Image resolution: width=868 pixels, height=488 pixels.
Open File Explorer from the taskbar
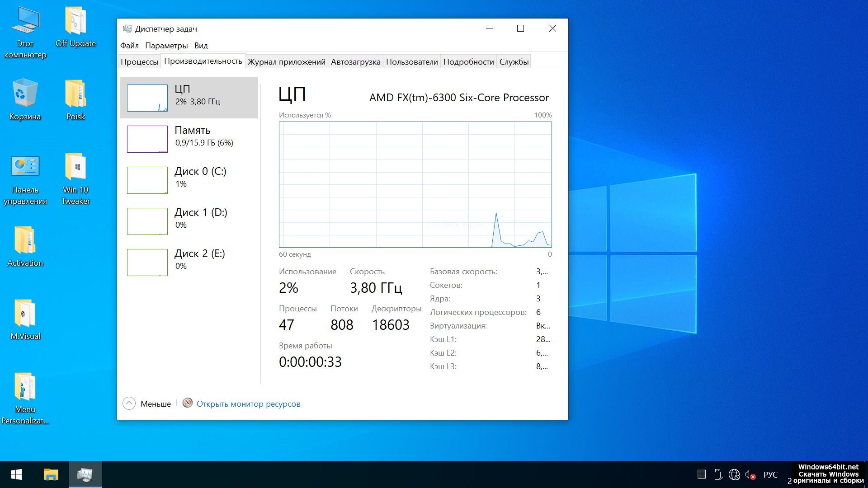click(x=51, y=474)
